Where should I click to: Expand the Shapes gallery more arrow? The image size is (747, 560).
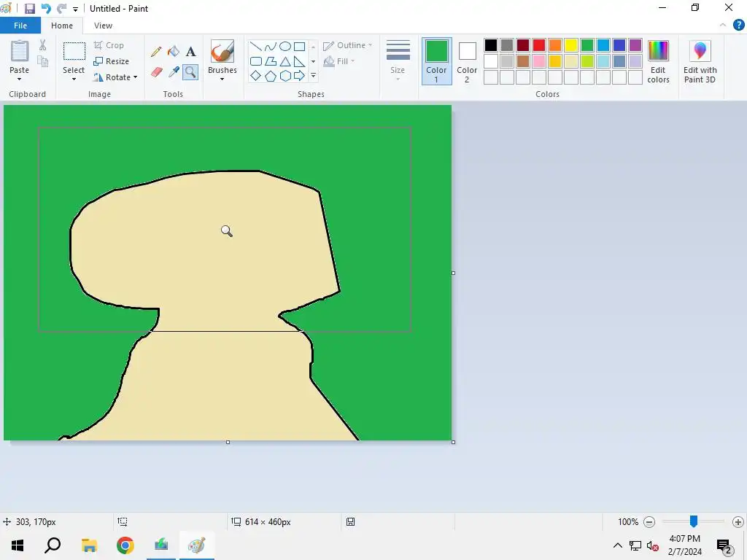[313, 76]
